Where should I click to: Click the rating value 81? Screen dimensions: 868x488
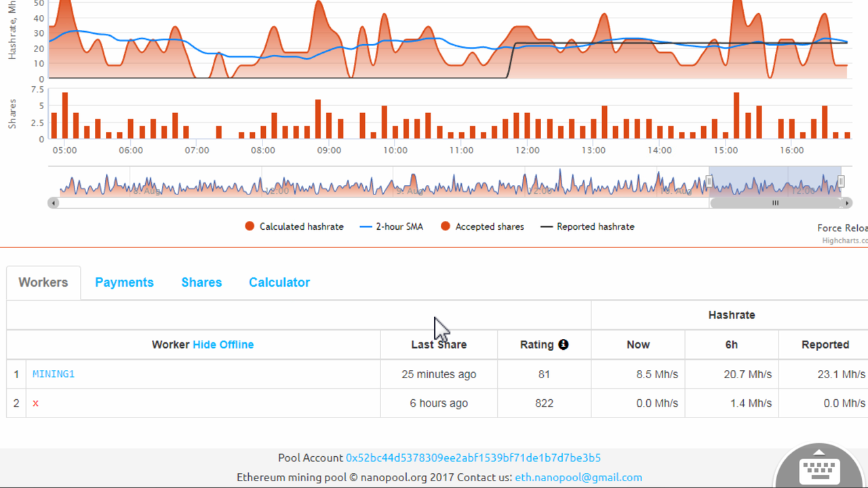click(544, 374)
